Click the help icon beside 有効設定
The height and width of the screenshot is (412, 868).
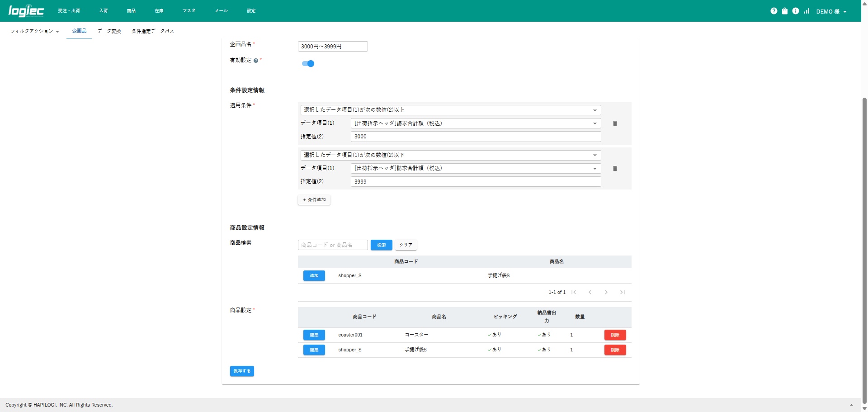pos(256,61)
